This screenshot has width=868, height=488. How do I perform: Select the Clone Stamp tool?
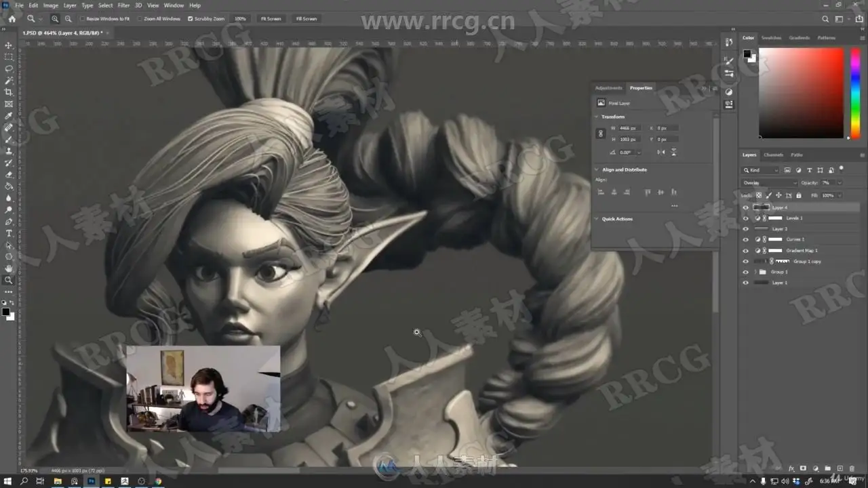click(9, 151)
